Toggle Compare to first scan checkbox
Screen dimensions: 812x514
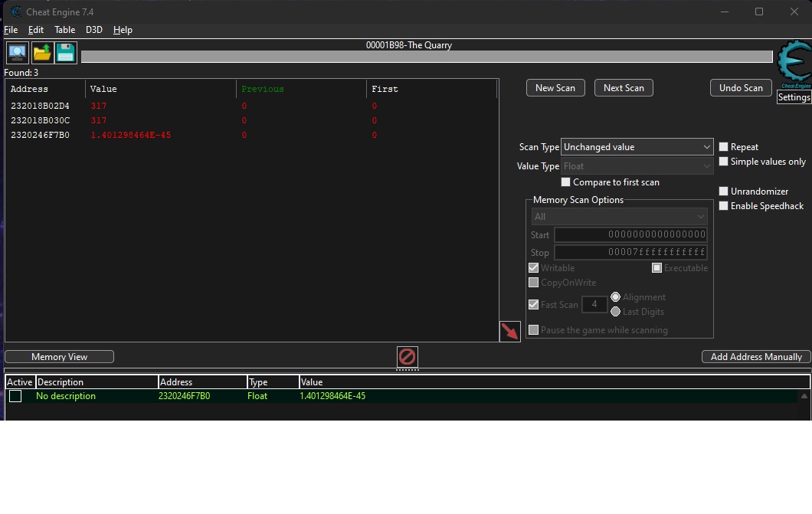(566, 182)
